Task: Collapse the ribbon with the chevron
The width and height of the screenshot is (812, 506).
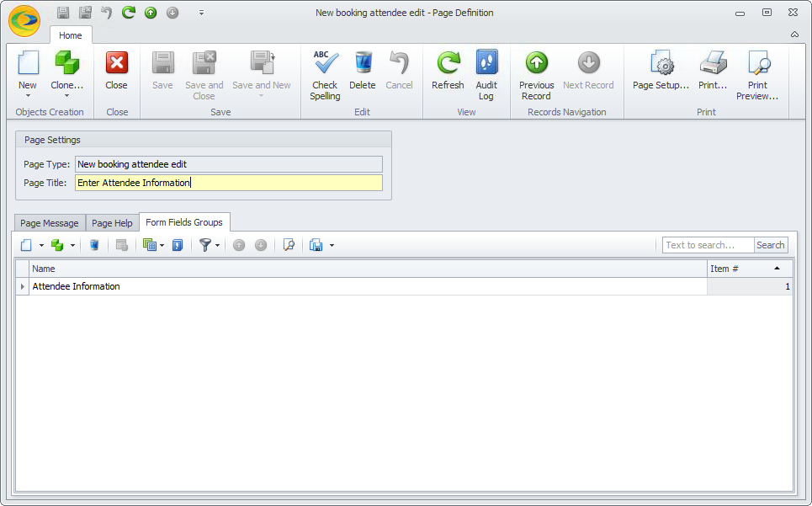Action: (x=794, y=35)
